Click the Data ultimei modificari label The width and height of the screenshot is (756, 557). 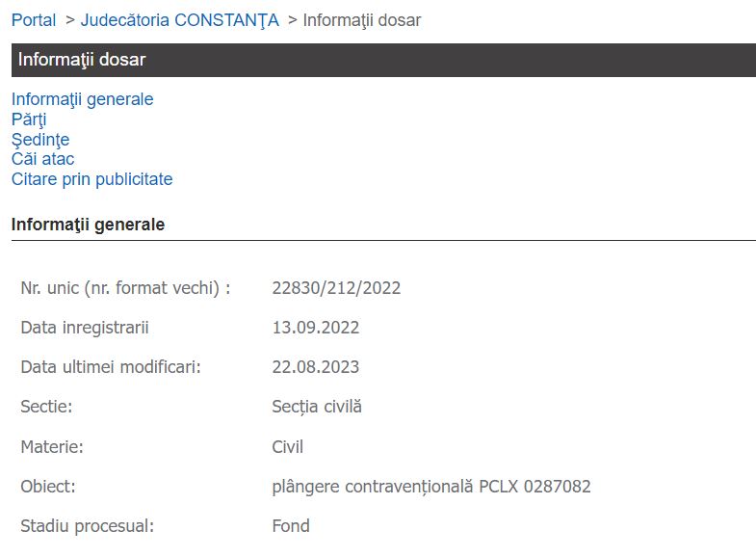pos(111,367)
